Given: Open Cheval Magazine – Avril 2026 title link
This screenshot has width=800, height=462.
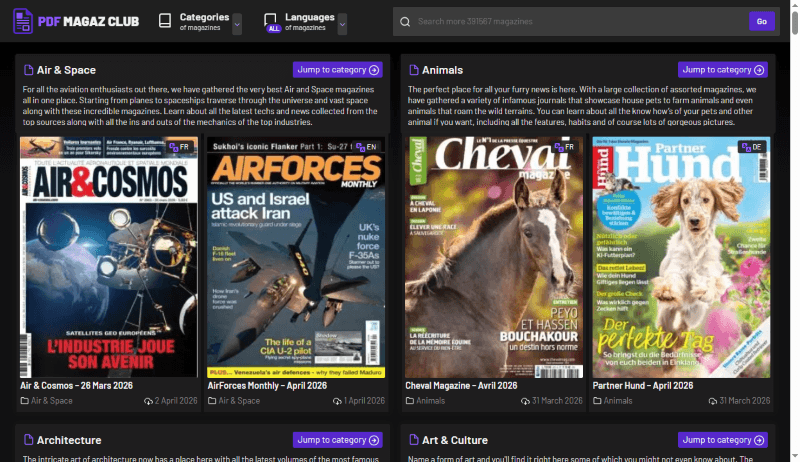Looking at the screenshot, I should (x=461, y=386).
